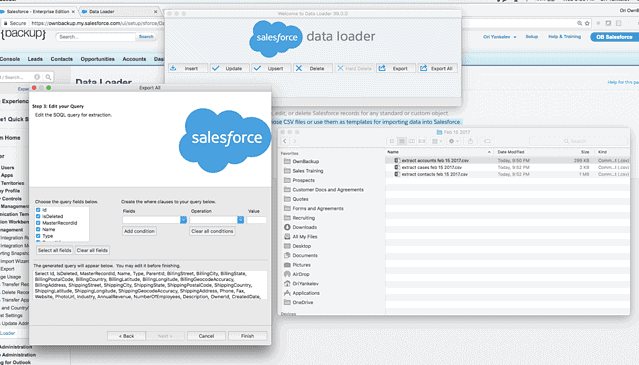Go back in the Finder window
Viewport: 639px width, 365px height.
tap(284, 141)
